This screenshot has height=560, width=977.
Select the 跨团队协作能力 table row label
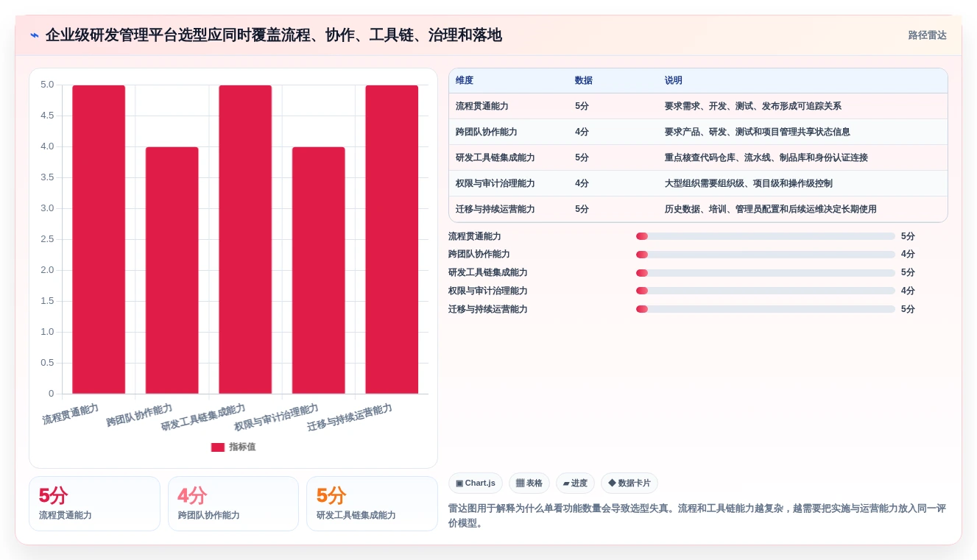[487, 132]
